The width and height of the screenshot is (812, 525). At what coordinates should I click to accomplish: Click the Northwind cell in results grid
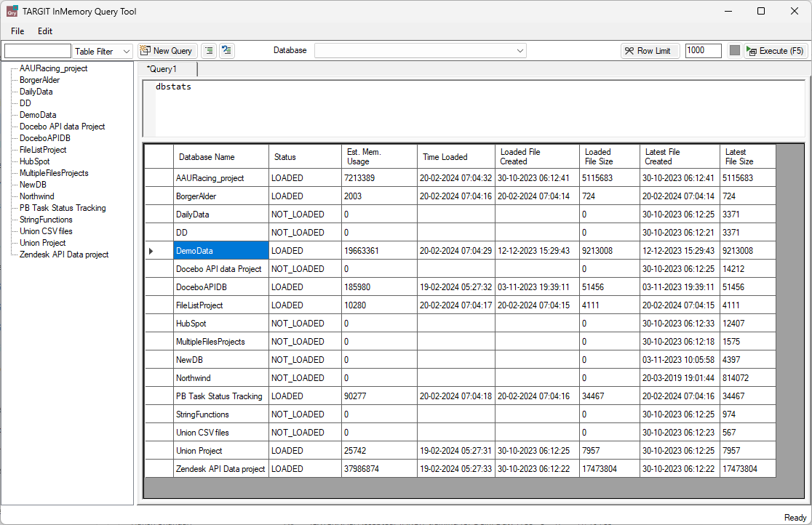click(221, 378)
